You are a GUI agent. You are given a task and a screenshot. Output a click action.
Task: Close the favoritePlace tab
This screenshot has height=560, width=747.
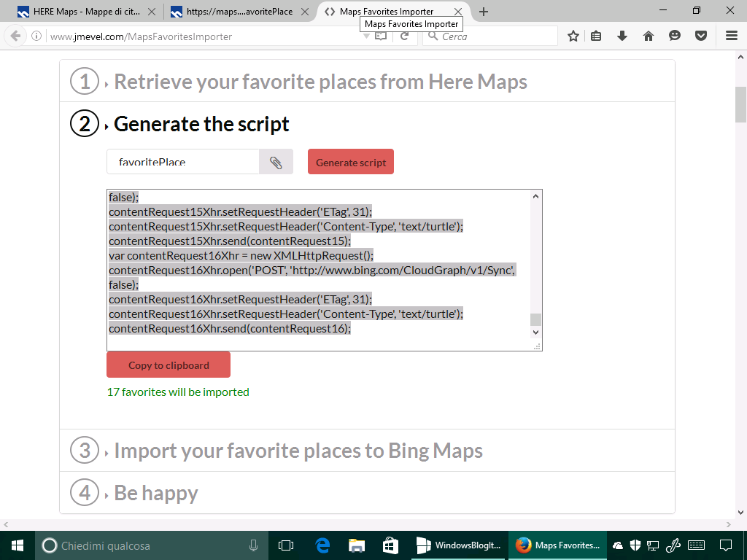tap(306, 12)
